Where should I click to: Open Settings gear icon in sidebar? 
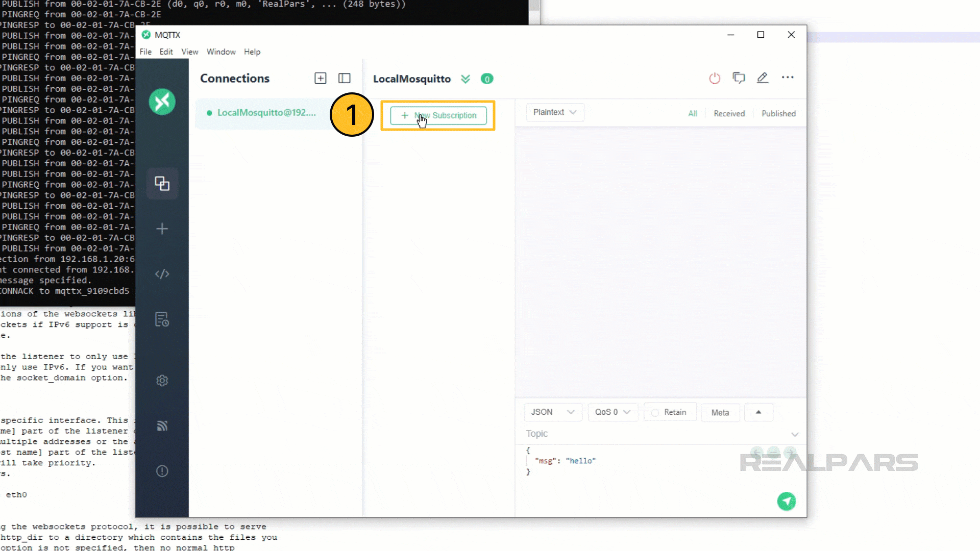click(x=162, y=381)
